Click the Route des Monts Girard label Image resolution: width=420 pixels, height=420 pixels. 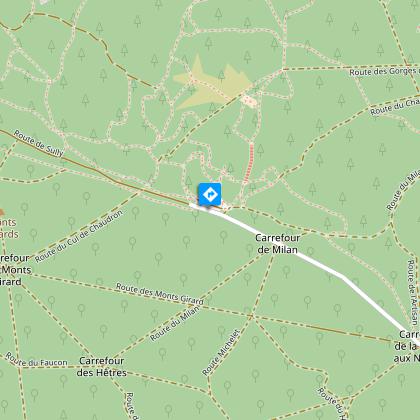click(x=160, y=294)
